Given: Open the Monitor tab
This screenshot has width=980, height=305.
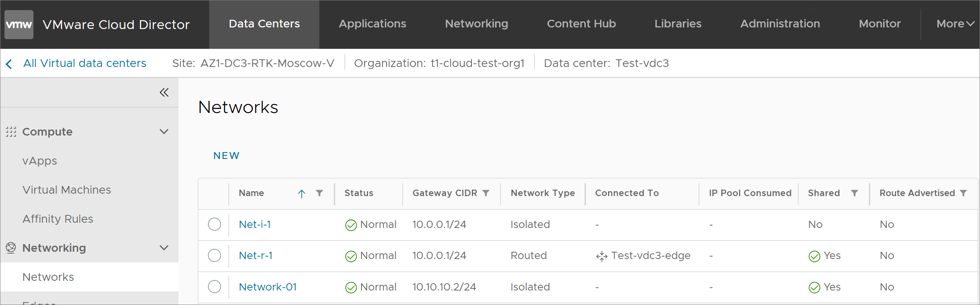Looking at the screenshot, I should pyautogui.click(x=880, y=24).
